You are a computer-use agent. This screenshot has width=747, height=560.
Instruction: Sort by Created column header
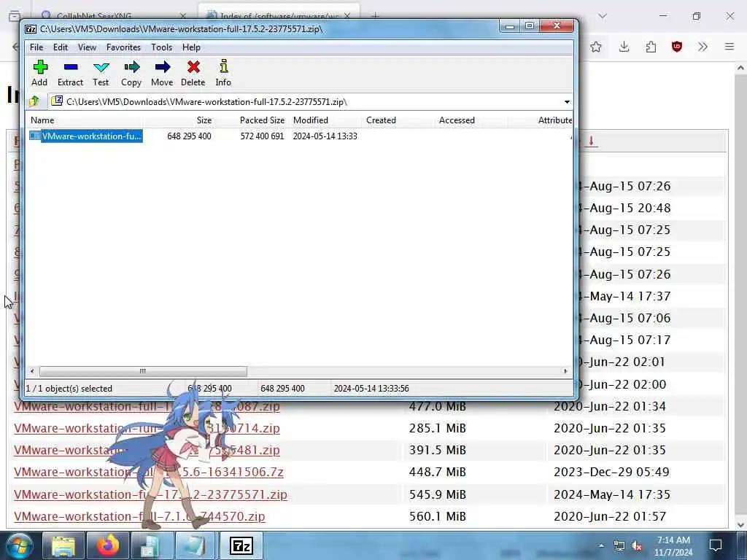[x=398, y=120]
